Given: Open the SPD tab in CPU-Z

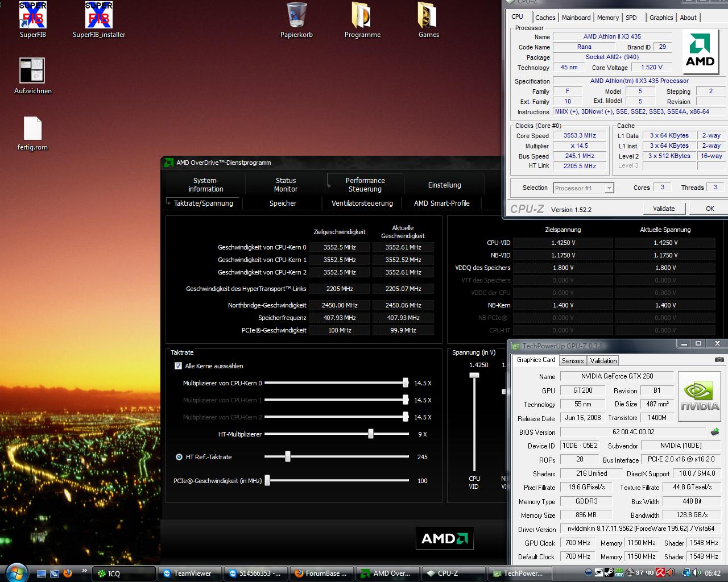Looking at the screenshot, I should [x=631, y=18].
